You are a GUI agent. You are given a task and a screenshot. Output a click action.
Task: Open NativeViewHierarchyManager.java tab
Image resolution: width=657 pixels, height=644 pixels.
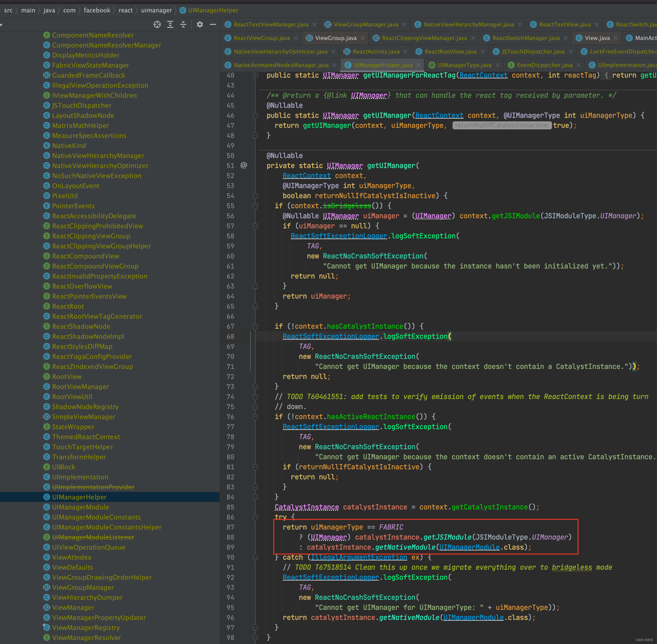point(468,24)
